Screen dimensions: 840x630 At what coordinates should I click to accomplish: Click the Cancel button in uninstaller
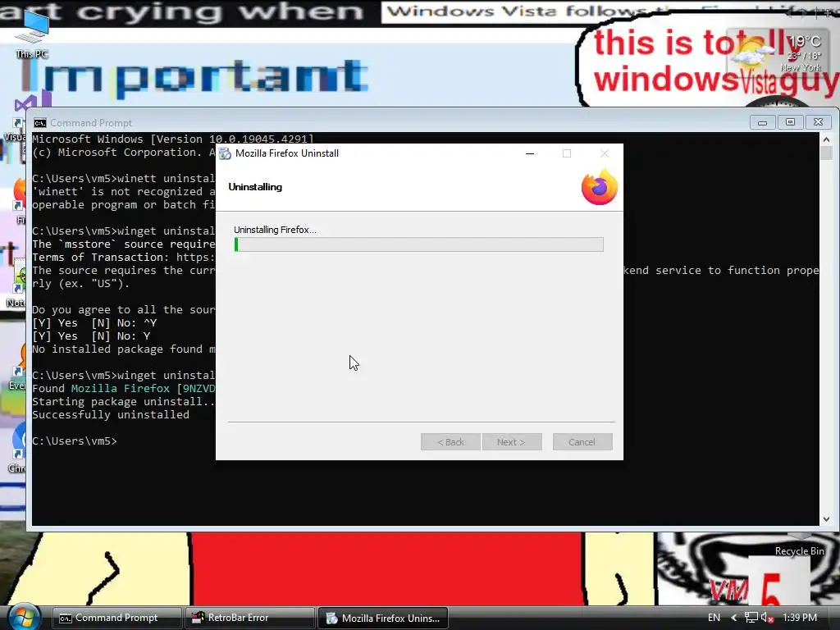point(582,442)
